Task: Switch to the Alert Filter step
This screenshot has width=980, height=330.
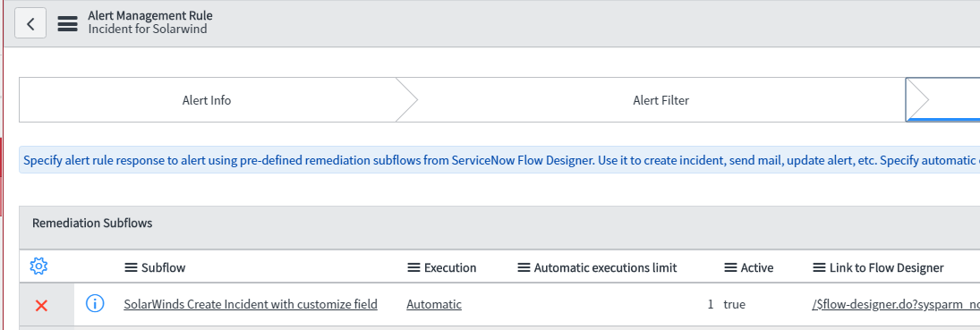Action: point(660,100)
